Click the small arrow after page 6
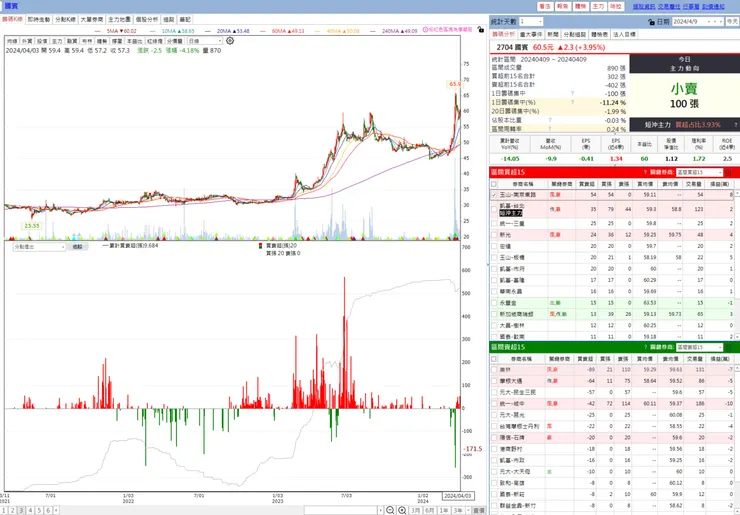The width and height of the screenshot is (740, 515). [x=56, y=510]
